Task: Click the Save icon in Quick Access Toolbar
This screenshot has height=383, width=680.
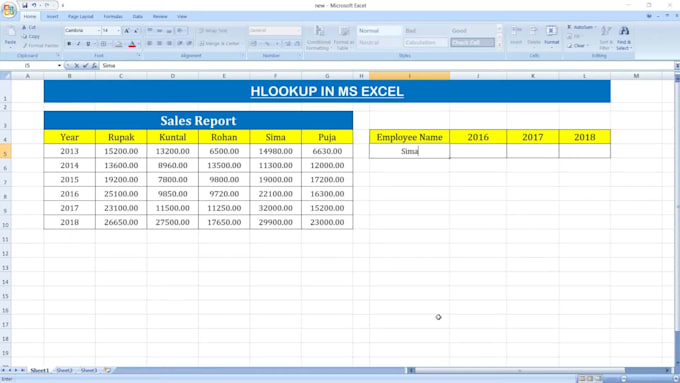Action: [25, 5]
